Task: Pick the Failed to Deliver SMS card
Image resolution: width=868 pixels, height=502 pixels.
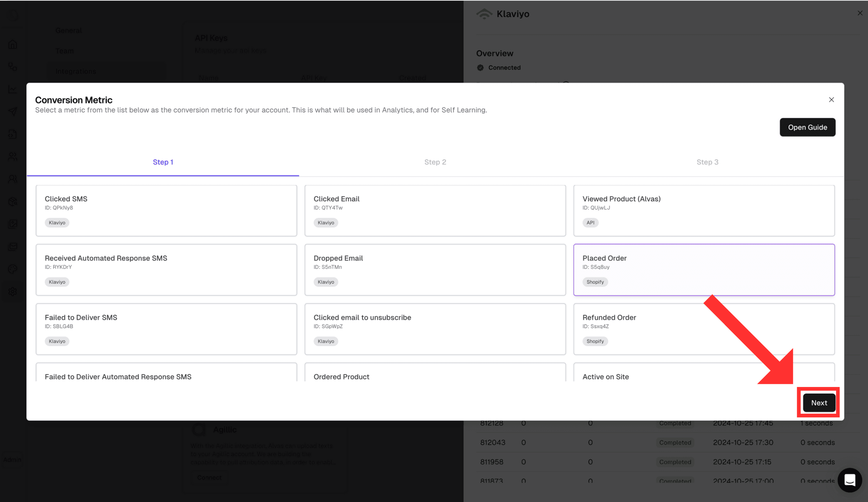Action: [166, 329]
